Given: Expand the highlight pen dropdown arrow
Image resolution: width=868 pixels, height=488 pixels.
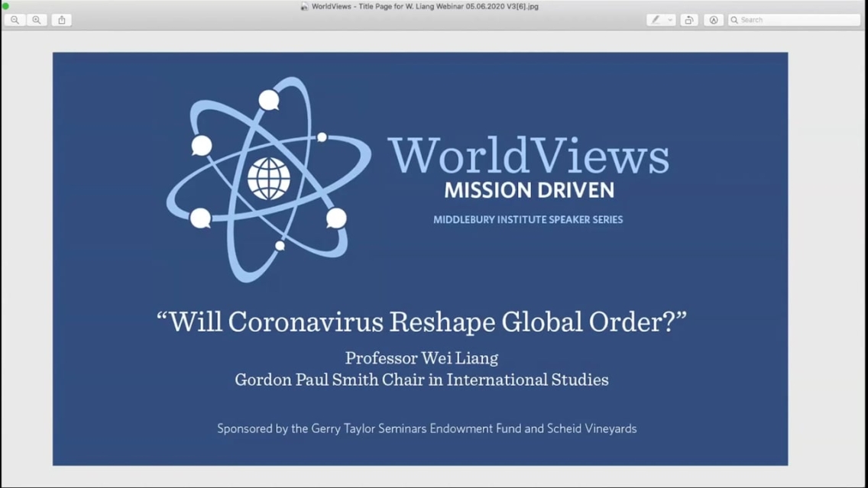Looking at the screenshot, I should [670, 20].
